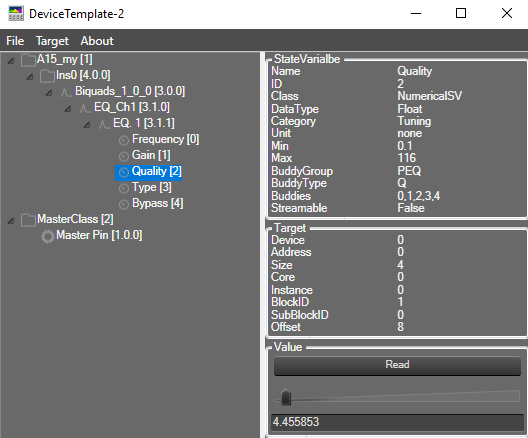Close the DeviceTemplate-2 window
Screen dimensions: 528x438
507,13
